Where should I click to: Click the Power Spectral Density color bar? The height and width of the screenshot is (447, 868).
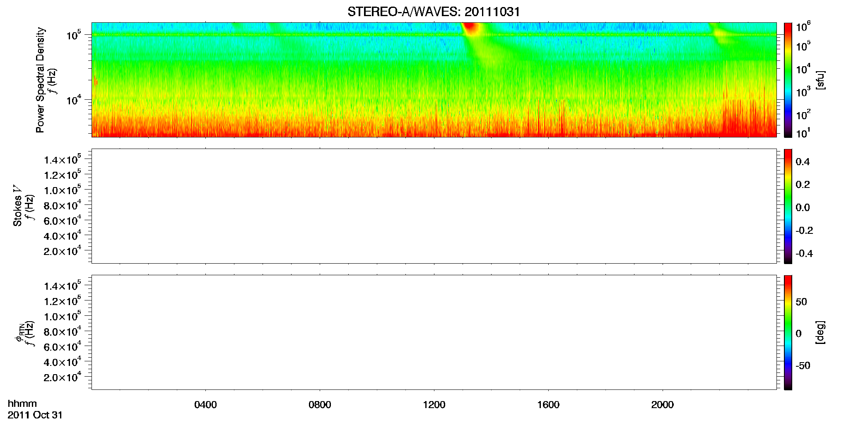click(788, 80)
